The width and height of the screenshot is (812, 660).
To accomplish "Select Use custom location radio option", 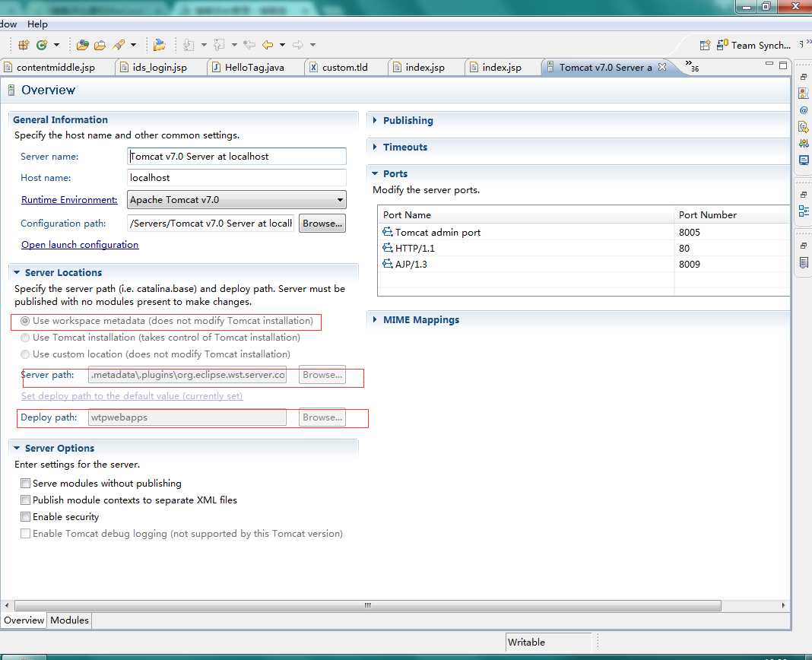I will 25,354.
